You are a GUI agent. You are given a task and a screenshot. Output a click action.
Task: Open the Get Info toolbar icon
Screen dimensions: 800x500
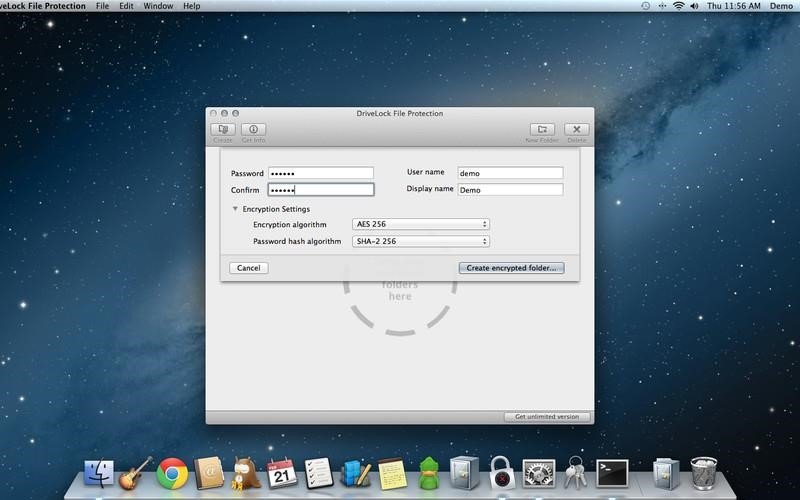254,129
